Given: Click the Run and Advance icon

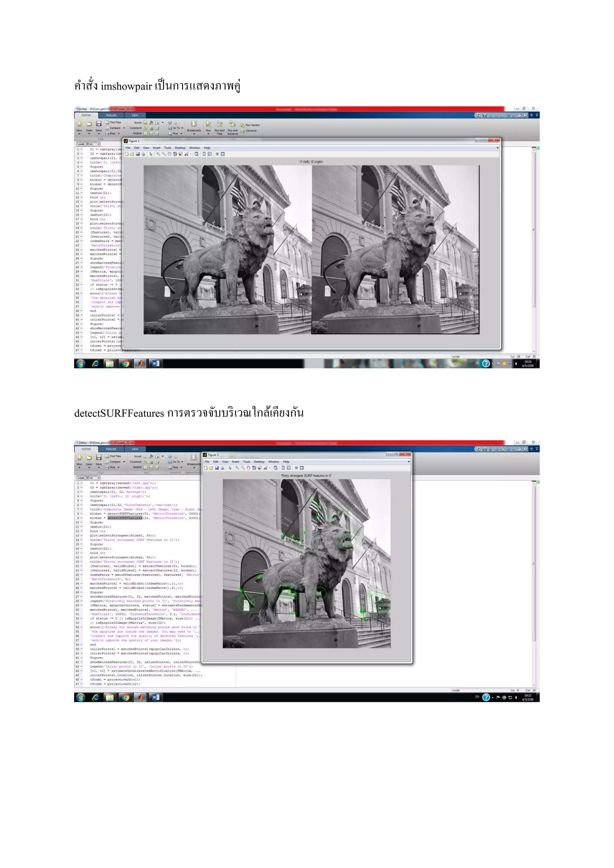Looking at the screenshot, I should coord(233,123).
